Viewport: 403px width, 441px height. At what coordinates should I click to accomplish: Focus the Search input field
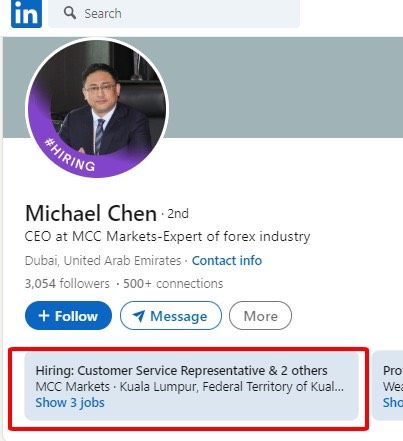[x=174, y=14]
